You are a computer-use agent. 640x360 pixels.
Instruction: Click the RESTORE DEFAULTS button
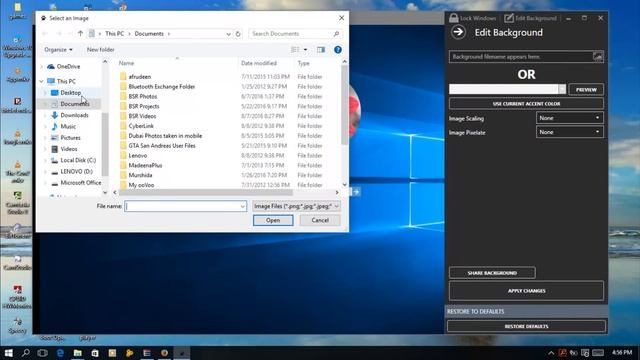(527, 327)
